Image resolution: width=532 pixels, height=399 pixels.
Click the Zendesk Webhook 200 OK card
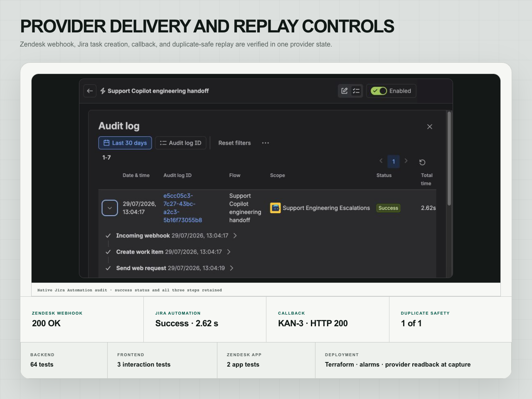click(82, 319)
